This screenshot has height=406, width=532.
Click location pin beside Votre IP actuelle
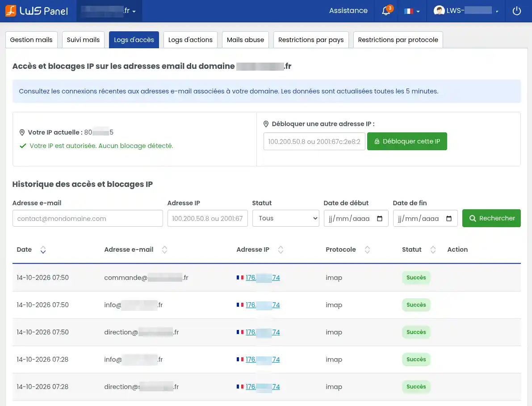pos(22,132)
